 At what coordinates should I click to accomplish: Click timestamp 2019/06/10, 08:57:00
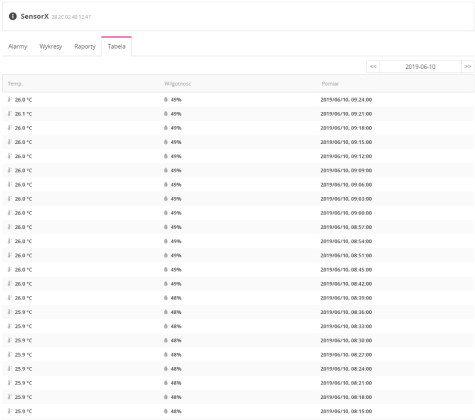(x=346, y=227)
